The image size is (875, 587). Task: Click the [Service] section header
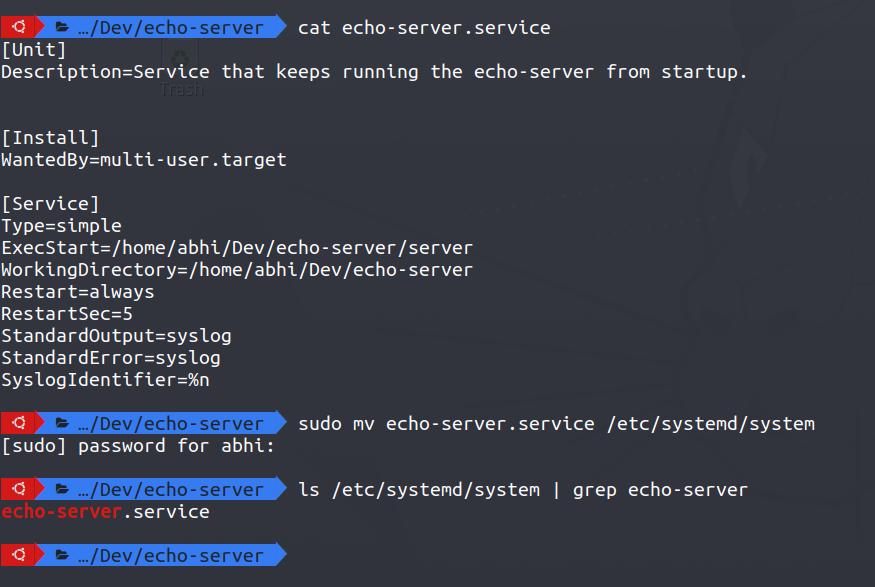point(50,203)
